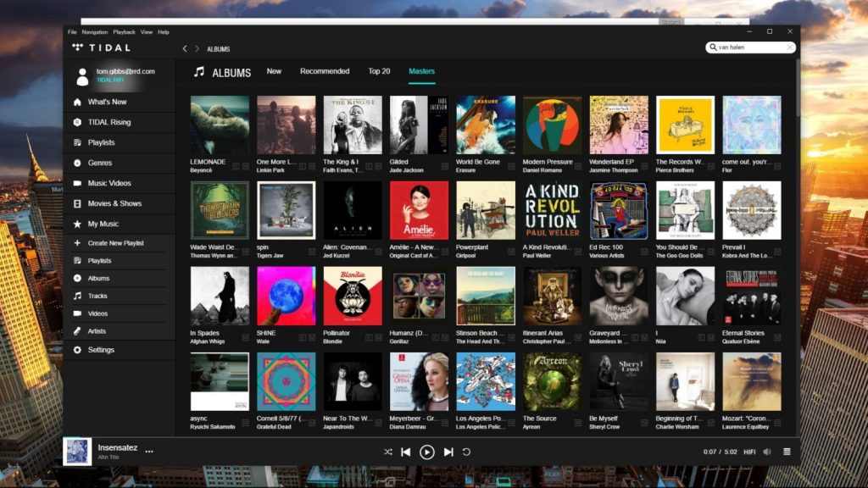Select the Masters tab
Screen dimensions: 868x488
(x=422, y=71)
